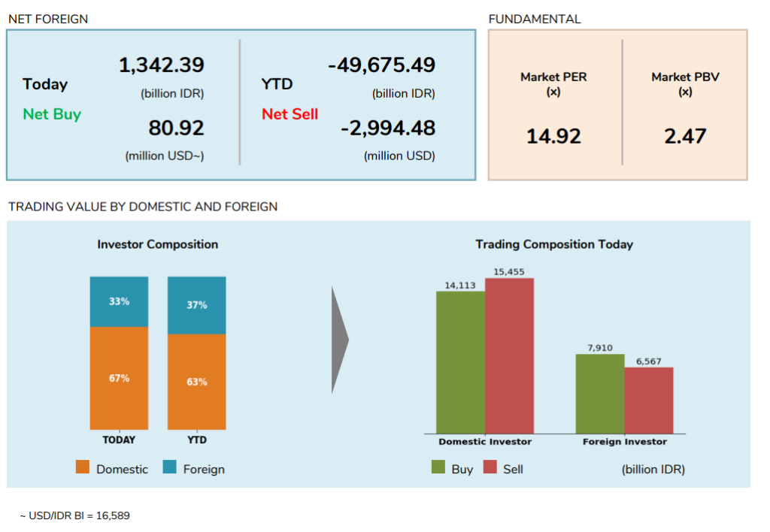Image resolution: width=770 pixels, height=532 pixels.
Task: Select the 33% foreign segment of TODAY bar
Action: point(119,301)
